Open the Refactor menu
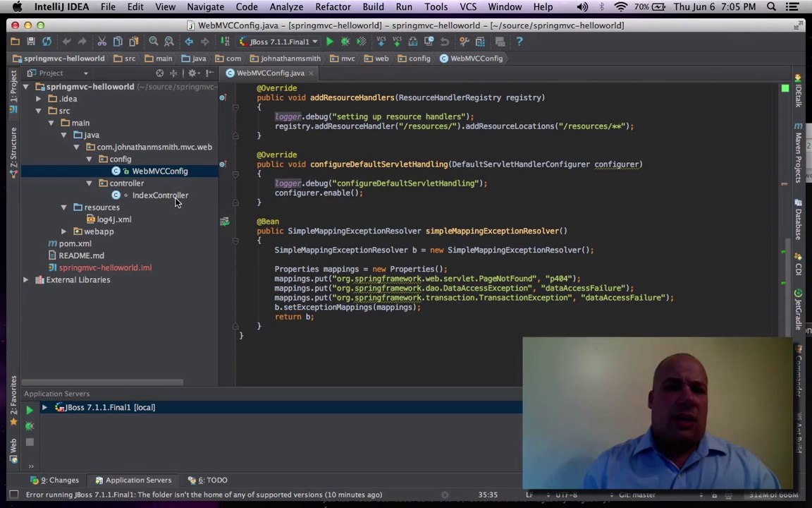This screenshot has width=812, height=508. coord(333,7)
